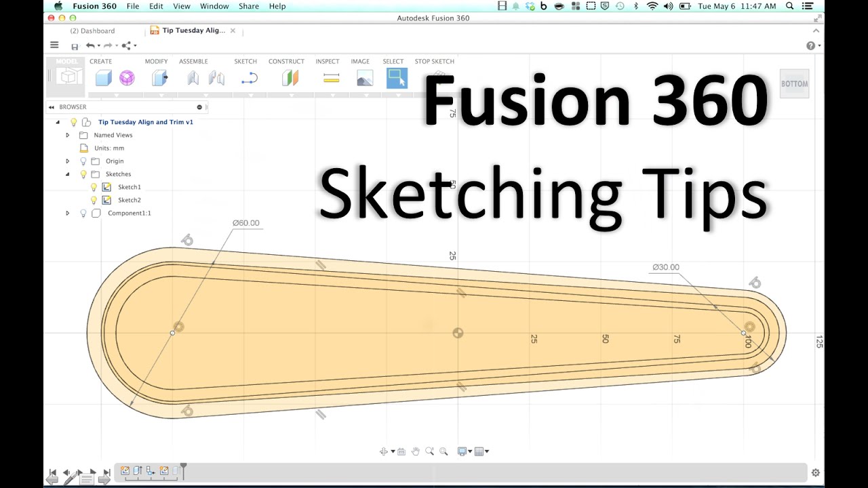Viewport: 868px width, 488px height.
Task: Select the purple Create Form sculpt icon
Action: pyautogui.click(x=127, y=78)
